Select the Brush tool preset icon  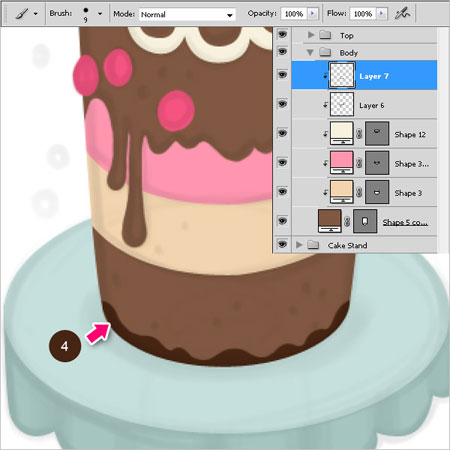coord(22,14)
